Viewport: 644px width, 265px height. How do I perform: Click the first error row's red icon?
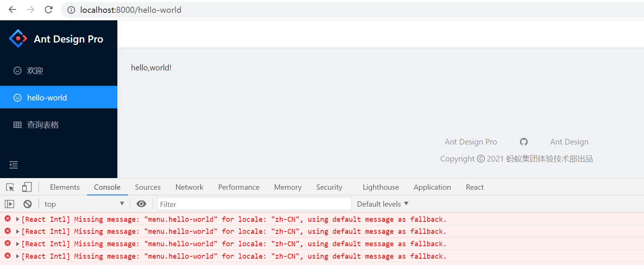8,219
